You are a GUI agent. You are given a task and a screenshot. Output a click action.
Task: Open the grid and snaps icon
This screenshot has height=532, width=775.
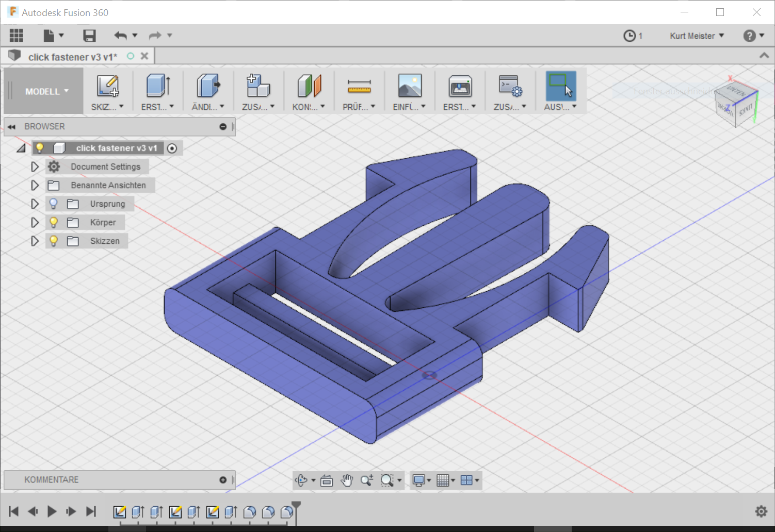point(443,480)
